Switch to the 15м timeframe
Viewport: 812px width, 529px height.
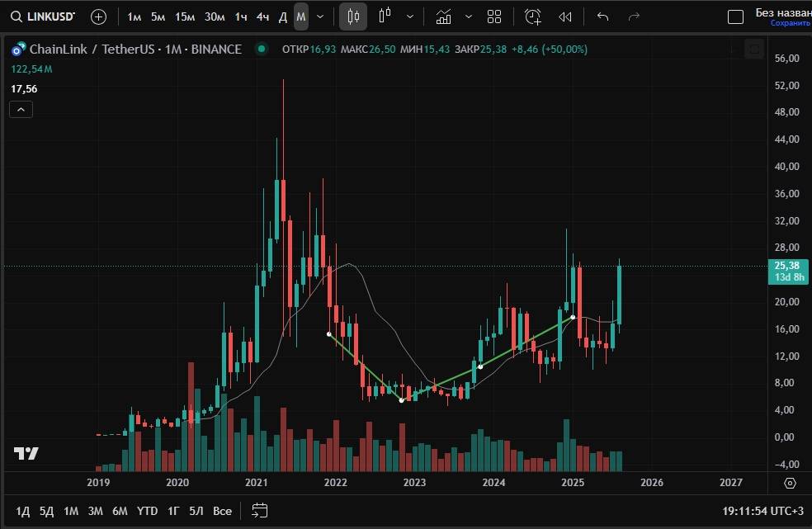185,17
